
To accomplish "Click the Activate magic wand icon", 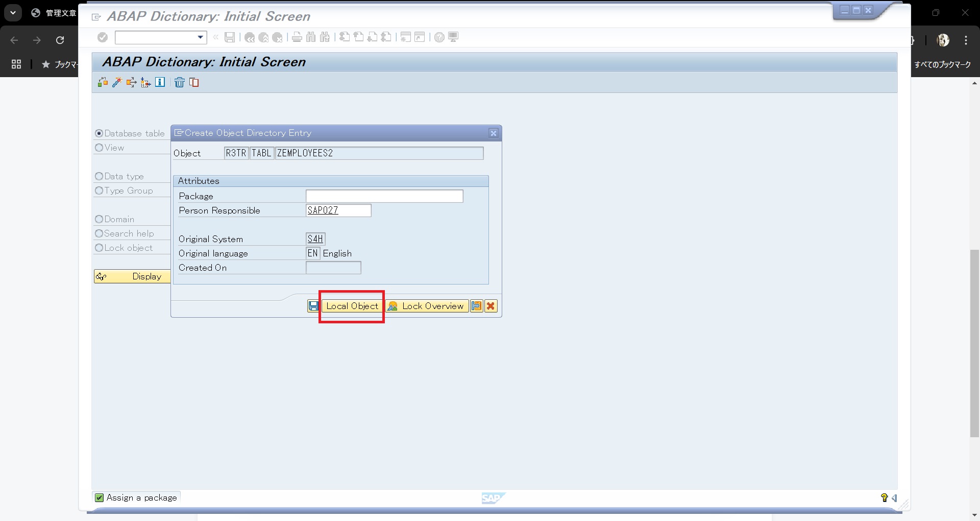I will (117, 82).
